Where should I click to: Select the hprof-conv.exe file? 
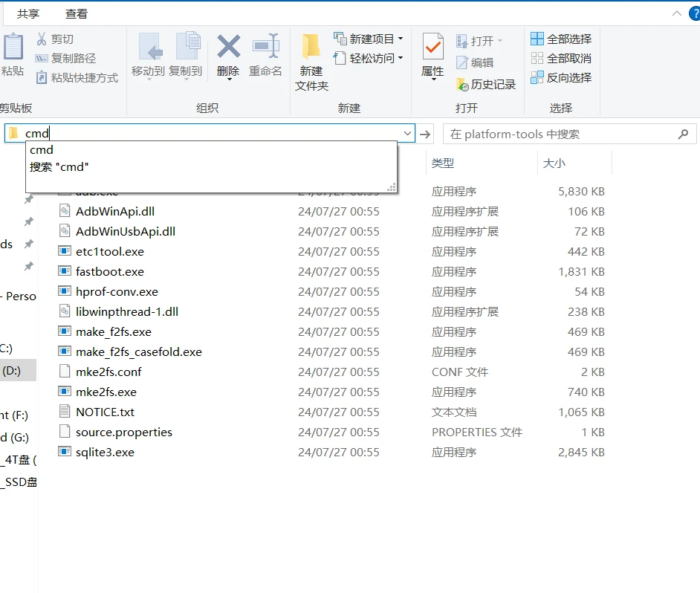117,291
